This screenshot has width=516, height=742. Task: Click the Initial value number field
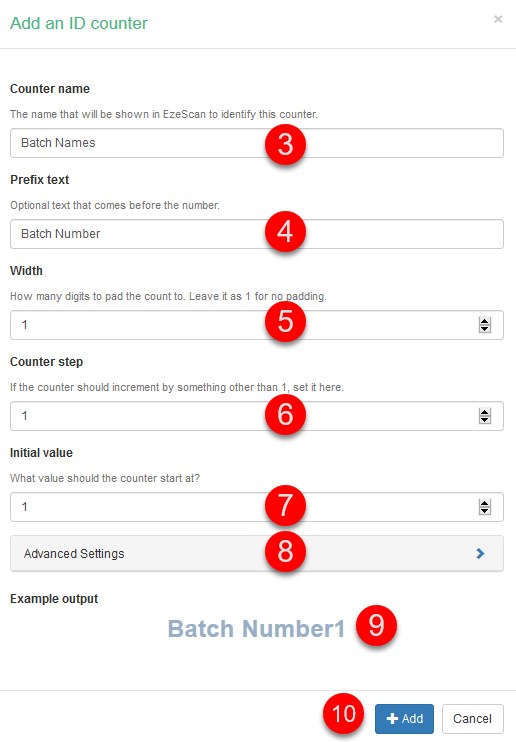point(257,507)
